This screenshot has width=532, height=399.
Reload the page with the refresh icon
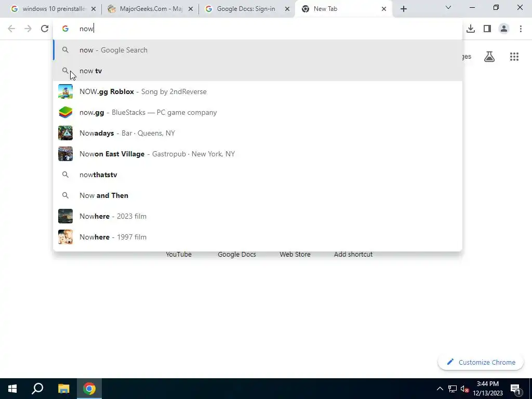(x=45, y=29)
